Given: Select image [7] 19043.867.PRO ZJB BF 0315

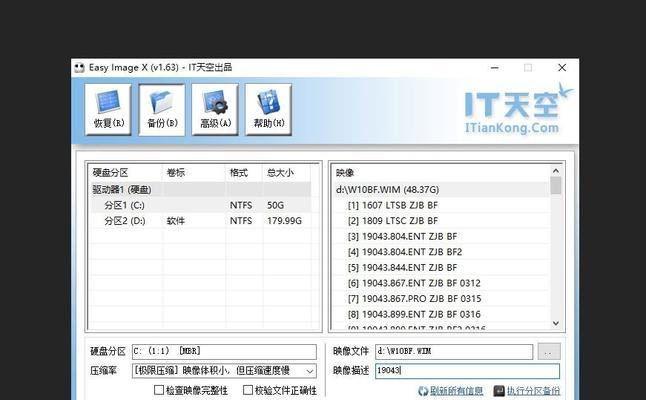Looking at the screenshot, I should pos(442,299).
